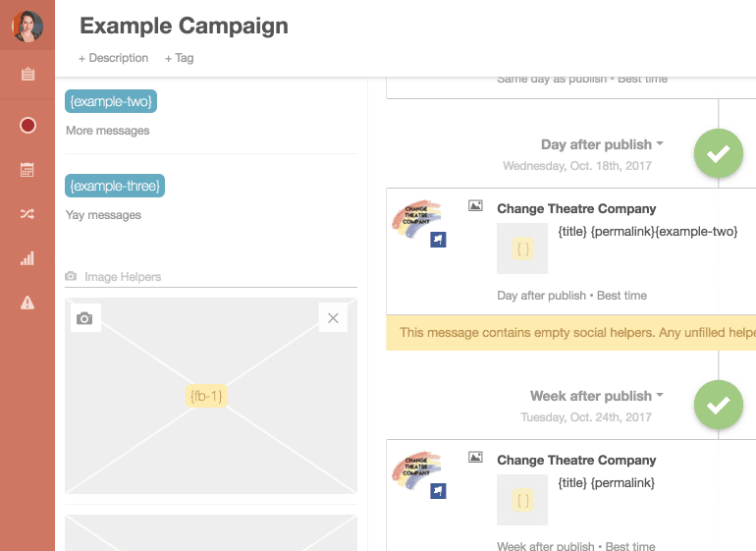Click the user profile avatar
The height and width of the screenshot is (551, 756).
[x=27, y=26]
